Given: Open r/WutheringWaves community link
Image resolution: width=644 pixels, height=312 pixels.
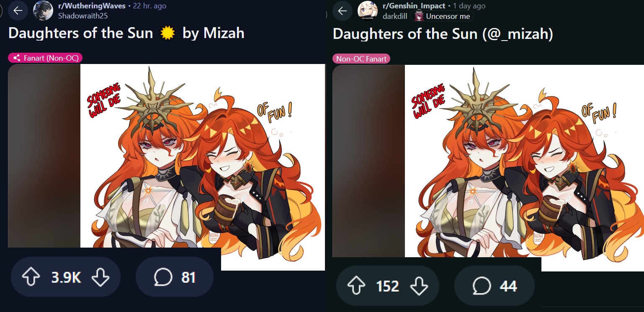Looking at the screenshot, I should click(92, 6).
